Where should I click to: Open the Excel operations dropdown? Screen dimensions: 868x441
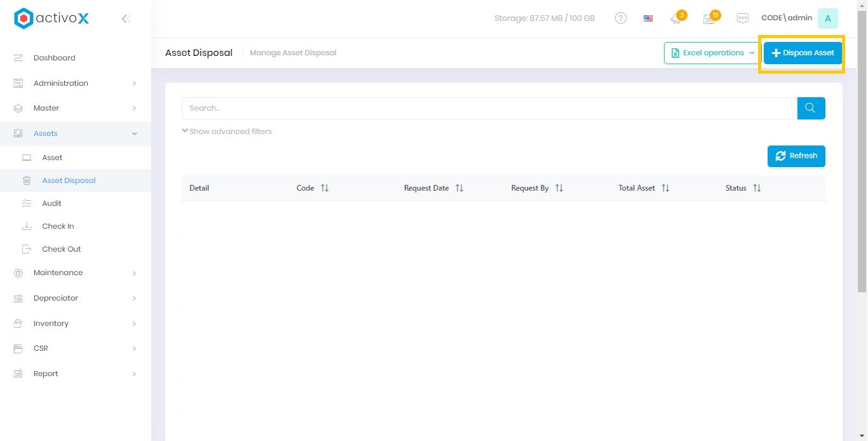pos(712,53)
